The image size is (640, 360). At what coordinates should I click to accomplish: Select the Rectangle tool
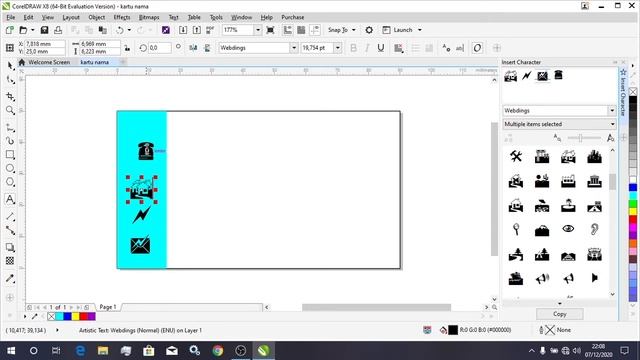pyautogui.click(x=10, y=155)
